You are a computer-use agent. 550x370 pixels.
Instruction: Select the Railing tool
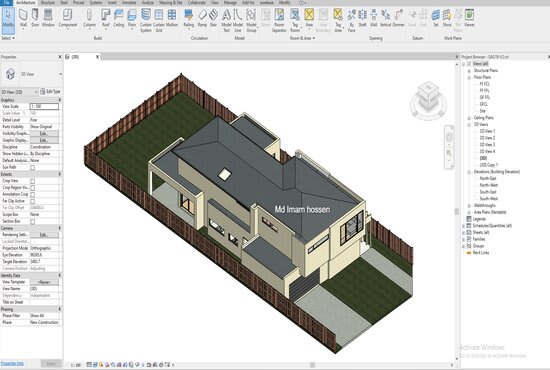click(188, 18)
